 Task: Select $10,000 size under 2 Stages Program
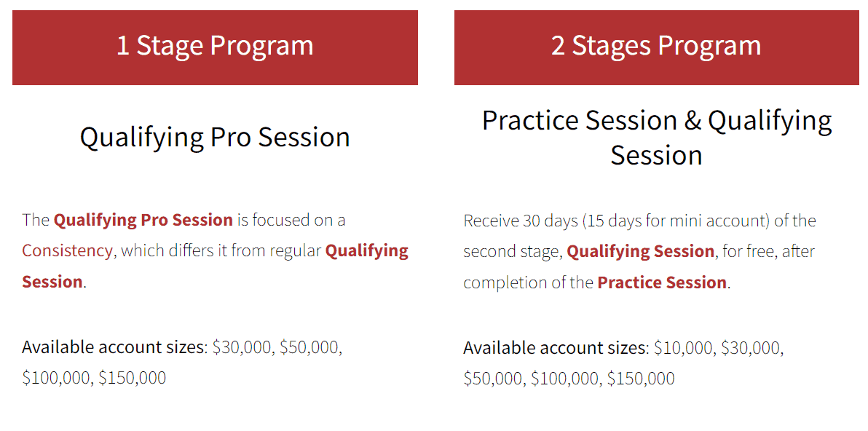pos(682,349)
